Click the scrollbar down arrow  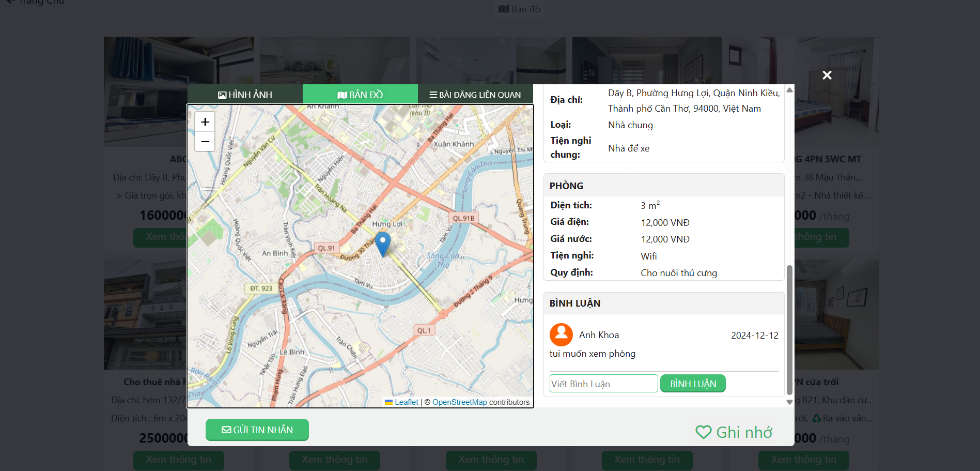tap(789, 402)
